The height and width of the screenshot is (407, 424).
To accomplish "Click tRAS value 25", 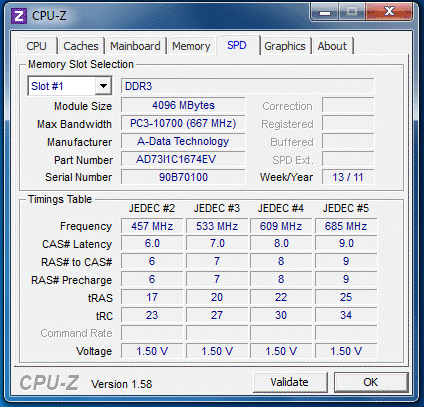I will (346, 297).
